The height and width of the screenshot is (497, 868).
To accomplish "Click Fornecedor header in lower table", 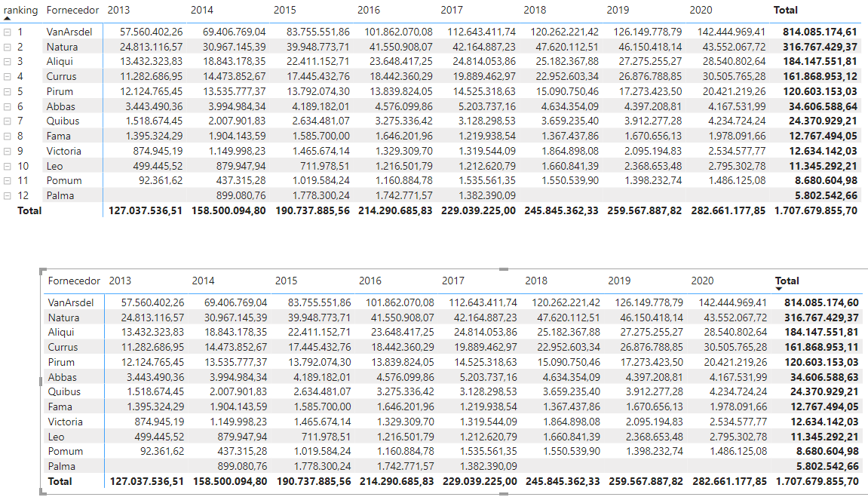I will click(x=74, y=281).
